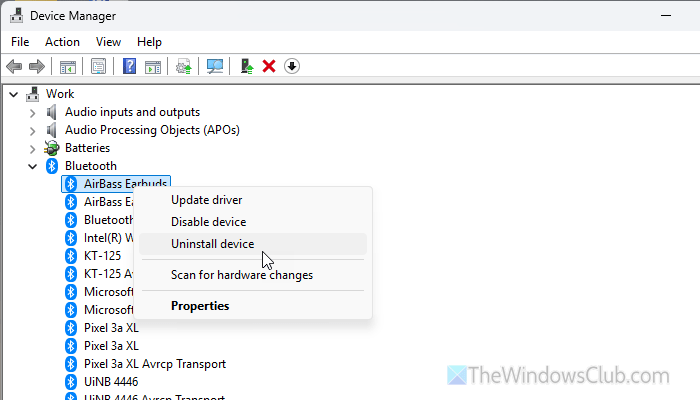700x400 pixels.
Task: Choose Properties from context menu
Action: [x=253, y=306]
